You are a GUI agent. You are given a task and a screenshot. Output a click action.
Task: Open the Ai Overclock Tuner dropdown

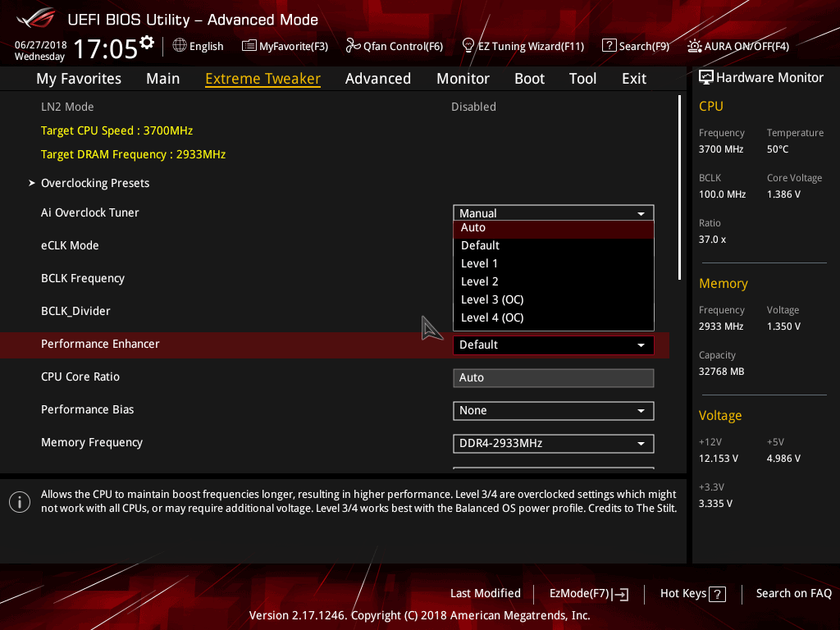tap(554, 212)
